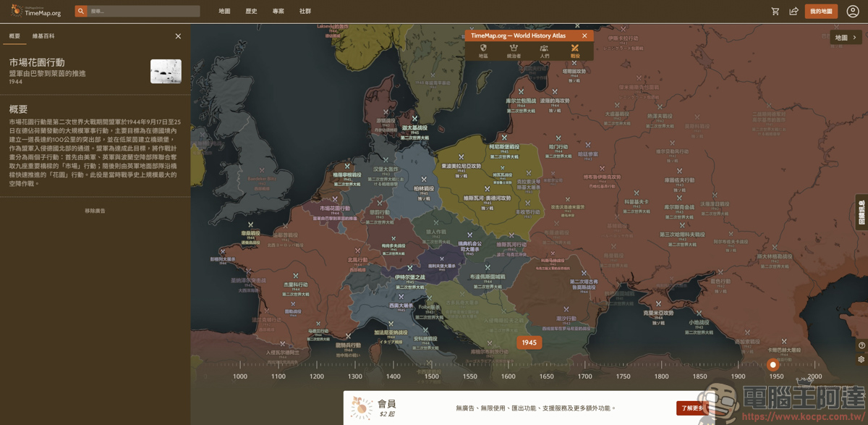Viewport: 868px width, 425px height.
Task: Open the 專案 top menu
Action: (278, 12)
